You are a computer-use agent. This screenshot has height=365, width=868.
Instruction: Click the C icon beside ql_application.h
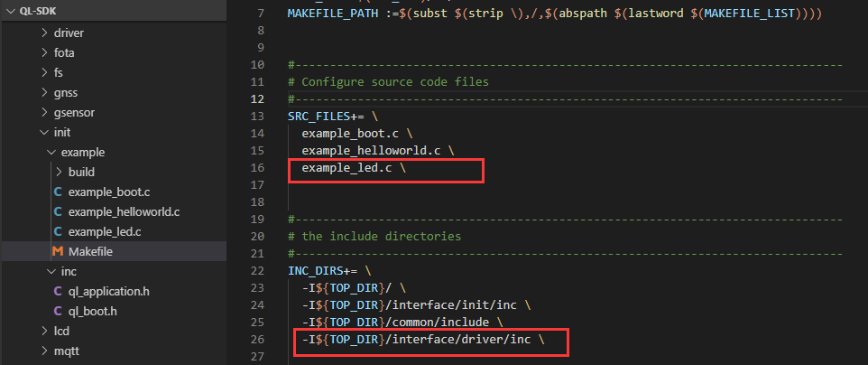pos(59,291)
